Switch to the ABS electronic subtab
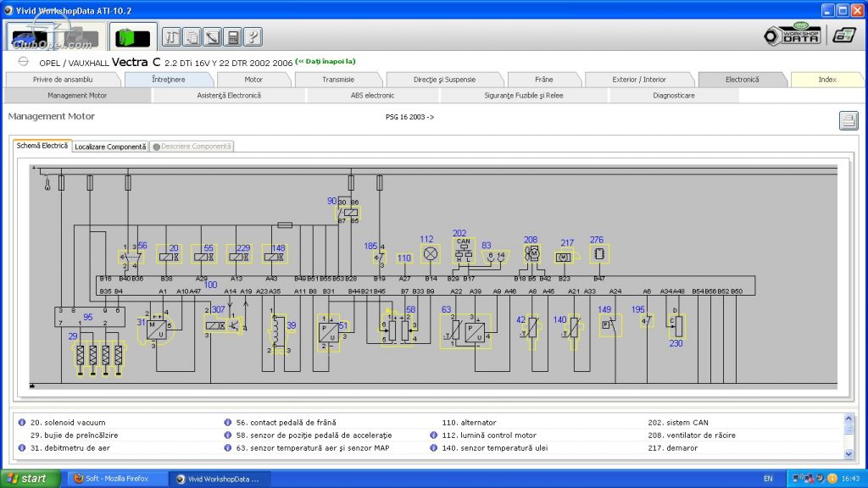This screenshot has width=868, height=488. (373, 96)
